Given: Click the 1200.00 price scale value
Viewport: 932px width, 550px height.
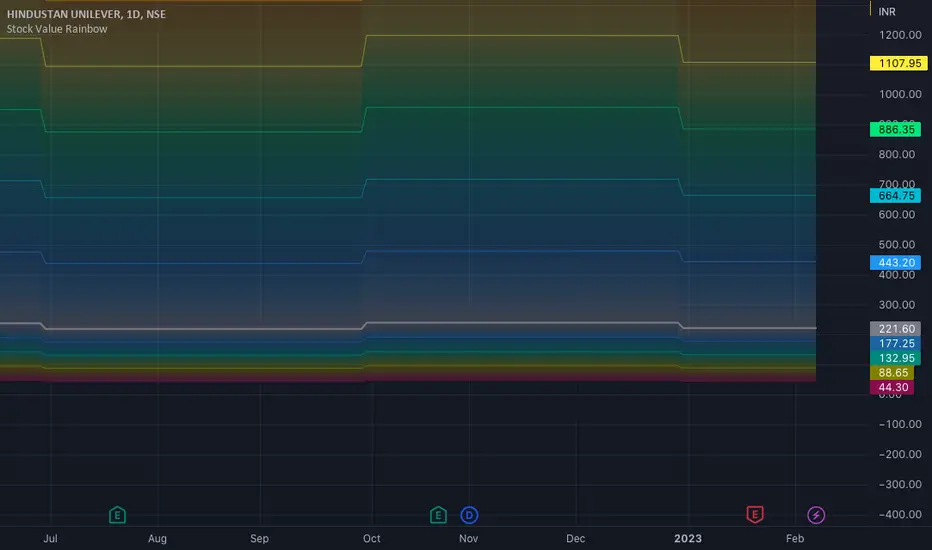Looking at the screenshot, I should coord(900,35).
